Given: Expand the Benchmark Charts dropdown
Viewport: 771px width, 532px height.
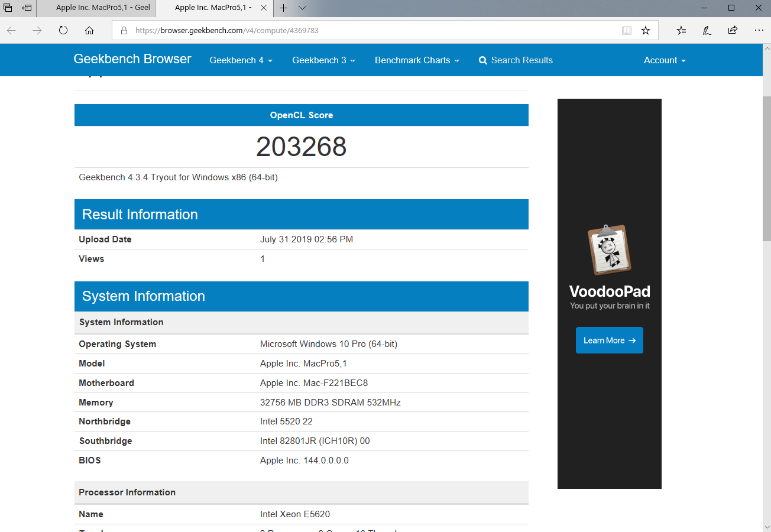Looking at the screenshot, I should [x=417, y=60].
